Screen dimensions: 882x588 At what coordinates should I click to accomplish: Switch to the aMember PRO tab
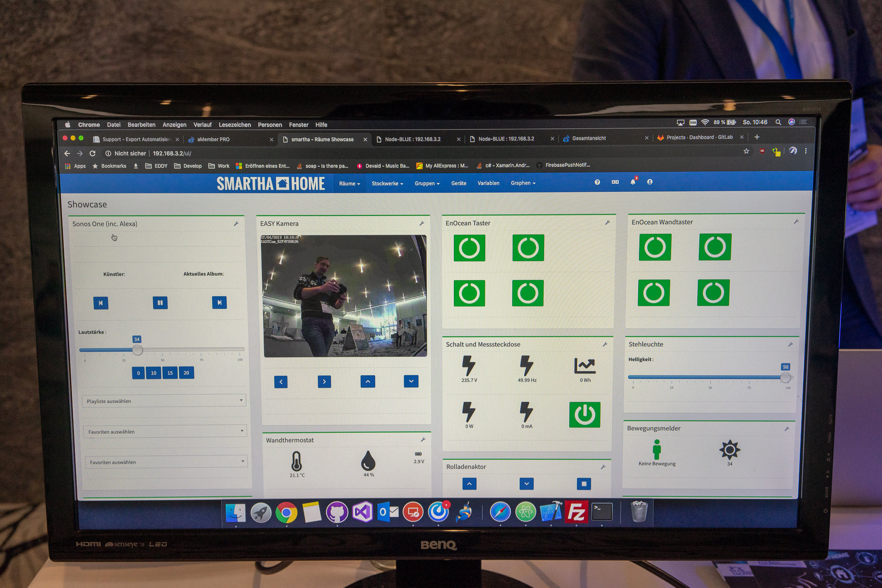point(231,140)
